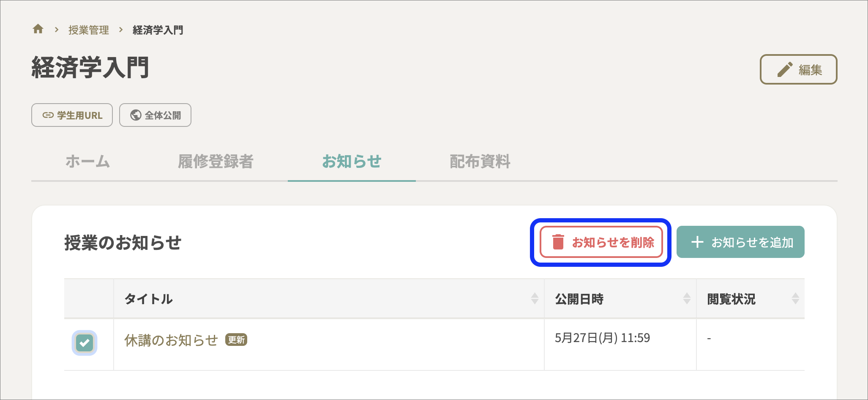Click the pencil icon on 編集 button
The width and height of the screenshot is (868, 400).
click(785, 69)
